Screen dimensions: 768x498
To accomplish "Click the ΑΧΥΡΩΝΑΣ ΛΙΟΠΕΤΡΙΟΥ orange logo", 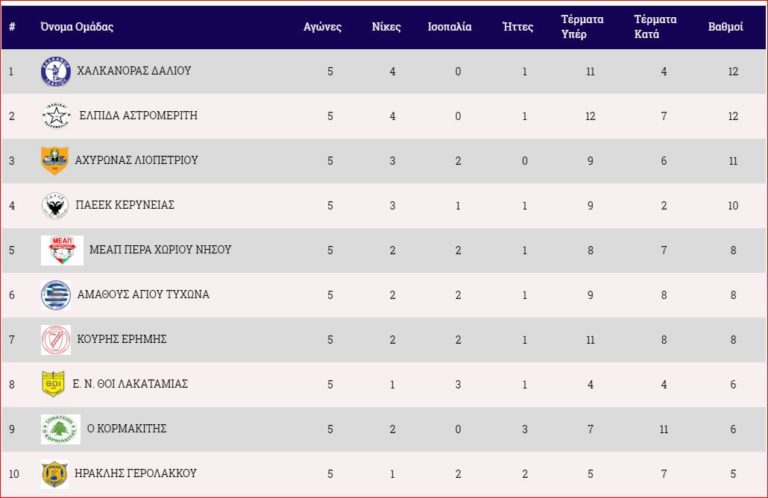I will 55,160.
